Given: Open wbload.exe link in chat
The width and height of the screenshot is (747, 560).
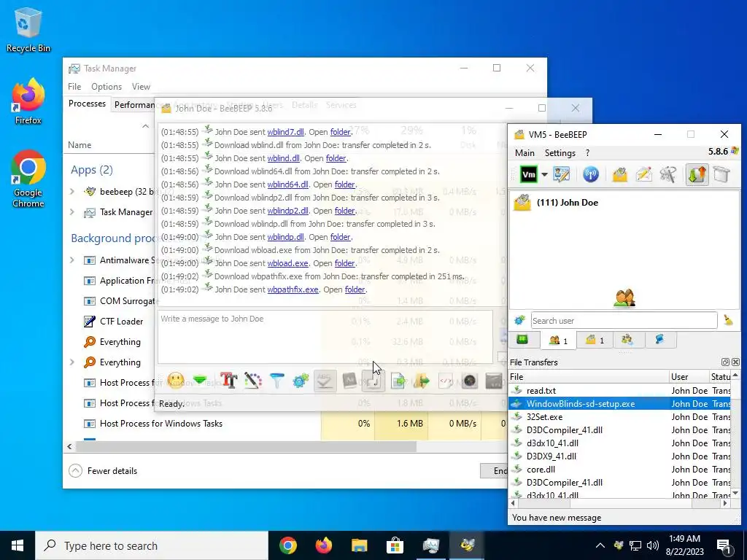Looking at the screenshot, I should click(x=287, y=263).
